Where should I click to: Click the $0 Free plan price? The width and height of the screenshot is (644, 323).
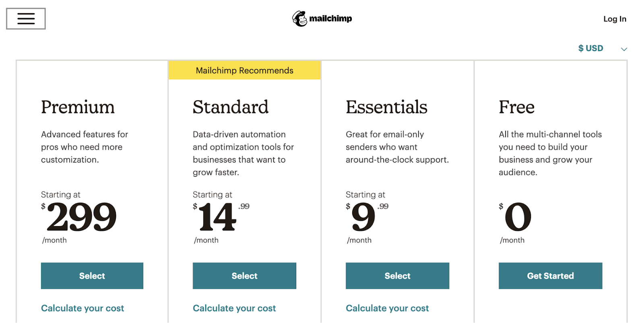[518, 217]
